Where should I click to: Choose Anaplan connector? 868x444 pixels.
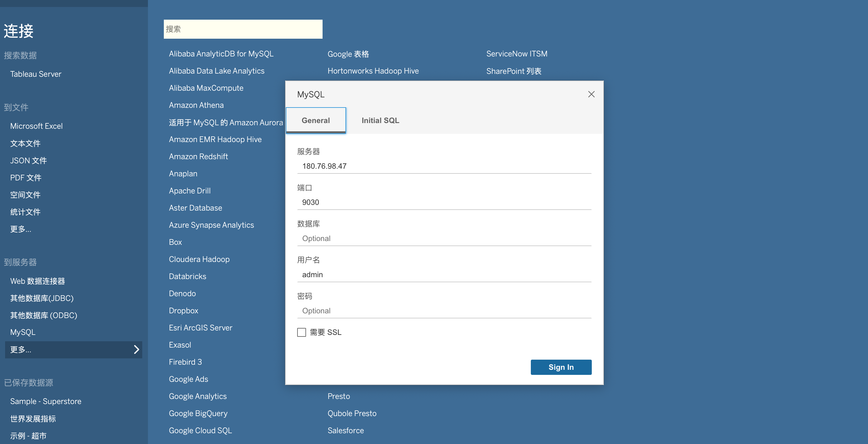point(183,174)
